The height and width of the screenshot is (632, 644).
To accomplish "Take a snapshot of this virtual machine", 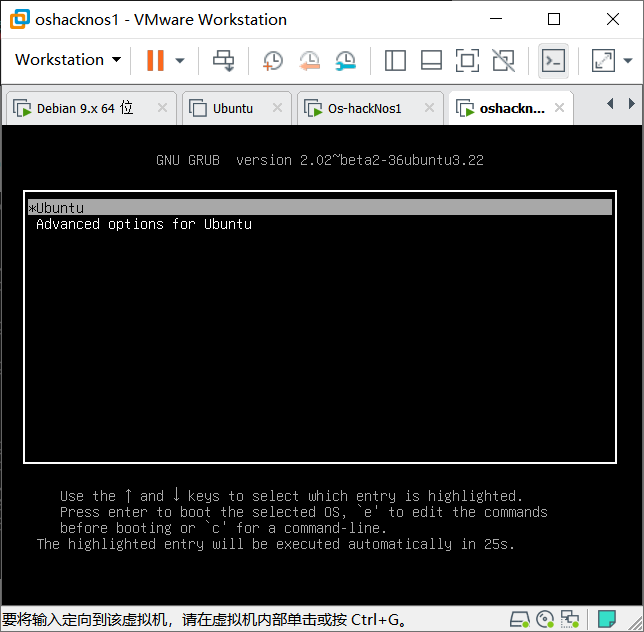I will tap(272, 61).
